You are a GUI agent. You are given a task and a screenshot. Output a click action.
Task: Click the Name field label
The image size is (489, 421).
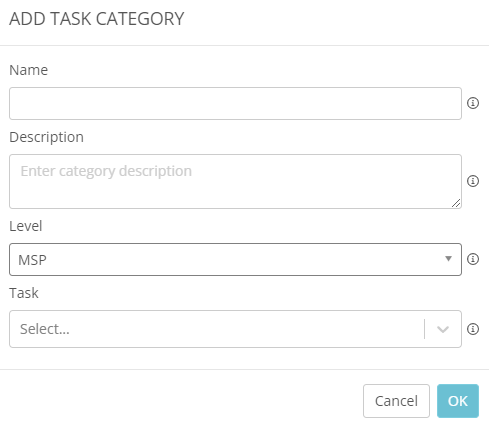click(x=29, y=70)
